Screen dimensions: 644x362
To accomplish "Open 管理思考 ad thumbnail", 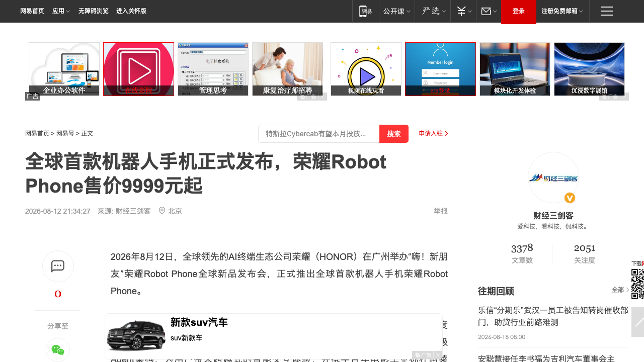I will pyautogui.click(x=213, y=69).
